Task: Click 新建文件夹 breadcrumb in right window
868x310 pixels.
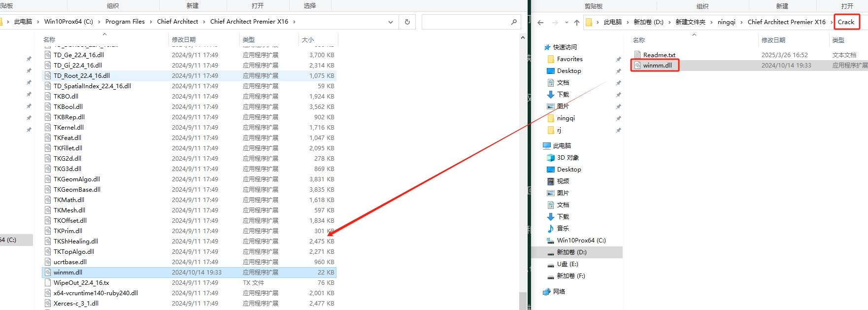Action: pyautogui.click(x=690, y=22)
